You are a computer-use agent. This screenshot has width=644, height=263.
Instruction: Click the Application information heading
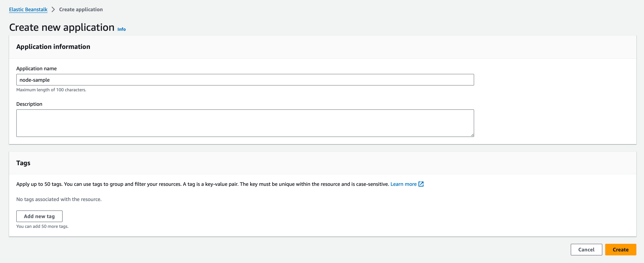click(x=53, y=47)
